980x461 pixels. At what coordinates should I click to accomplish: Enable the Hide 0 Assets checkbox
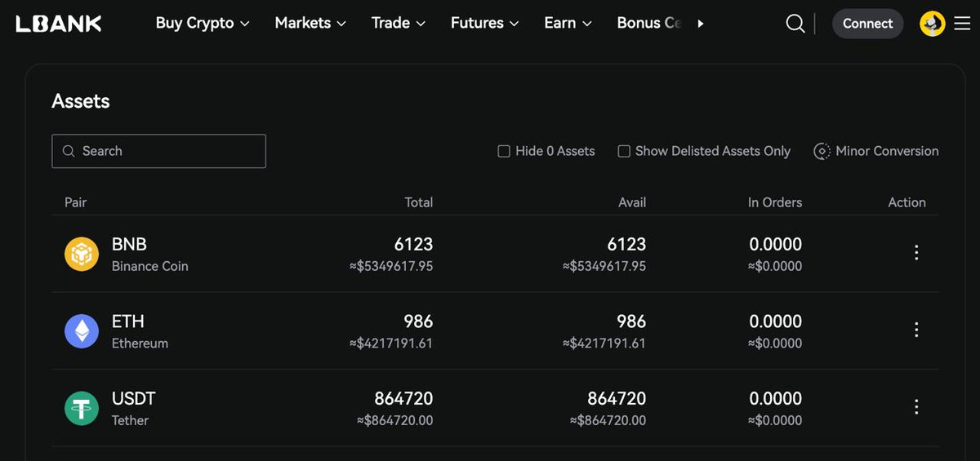coord(504,151)
